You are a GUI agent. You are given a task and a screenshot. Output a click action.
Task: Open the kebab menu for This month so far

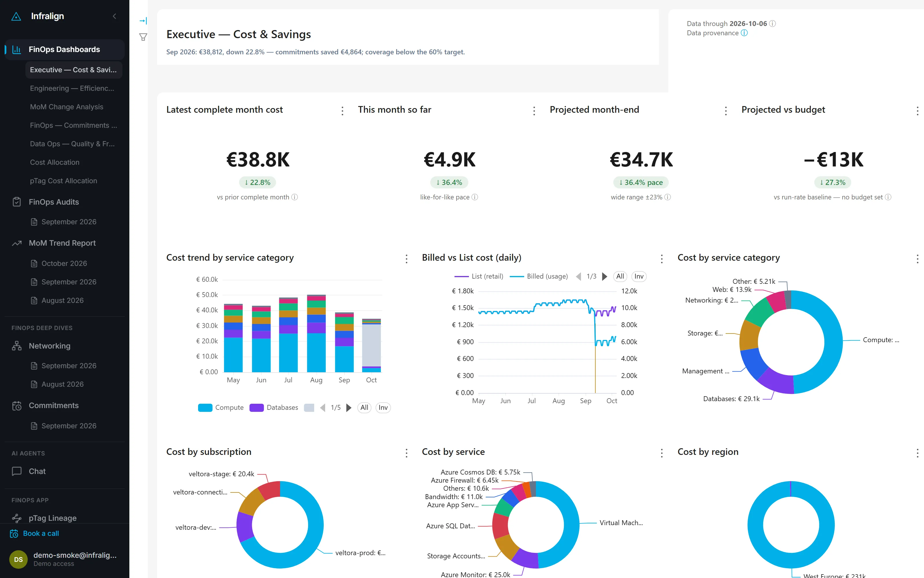pos(534,111)
